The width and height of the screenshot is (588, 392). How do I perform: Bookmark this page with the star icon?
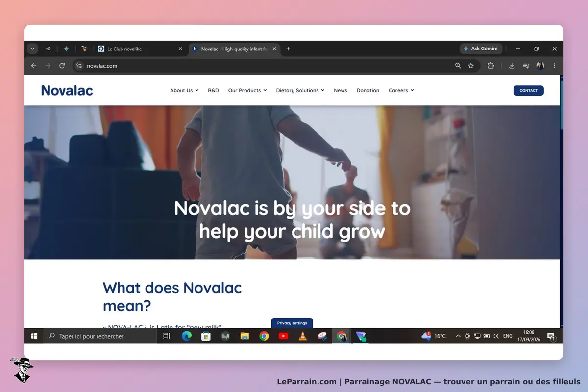coord(471,66)
